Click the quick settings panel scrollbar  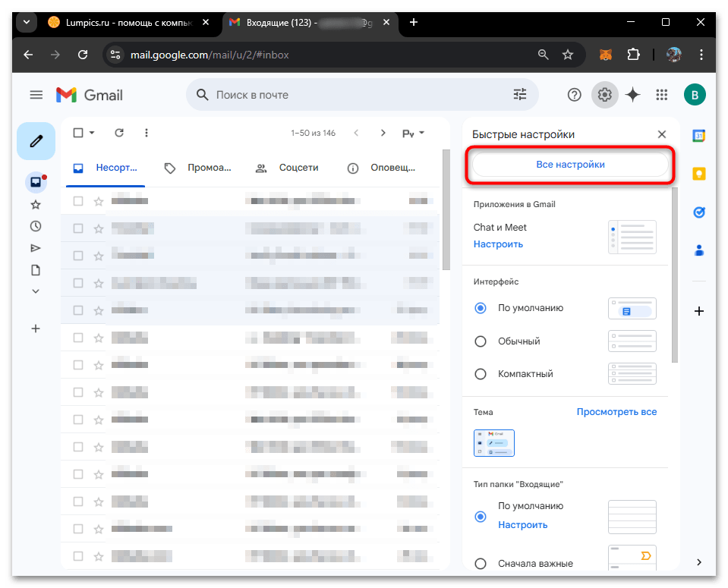tap(675, 275)
